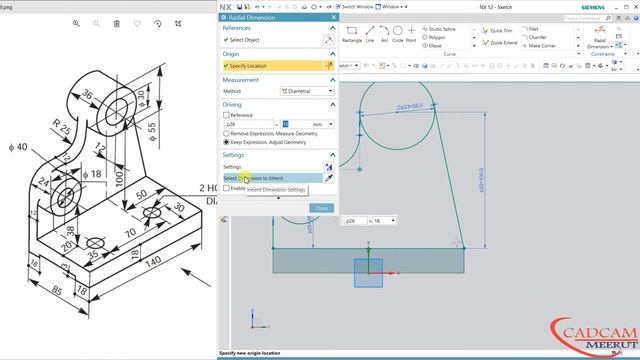Select the Line sketch tool
The image size is (640, 360).
click(x=370, y=34)
